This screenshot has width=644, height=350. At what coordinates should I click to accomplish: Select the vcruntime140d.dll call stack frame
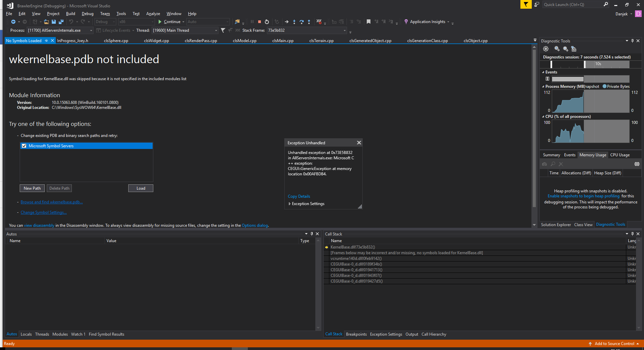pos(356,258)
